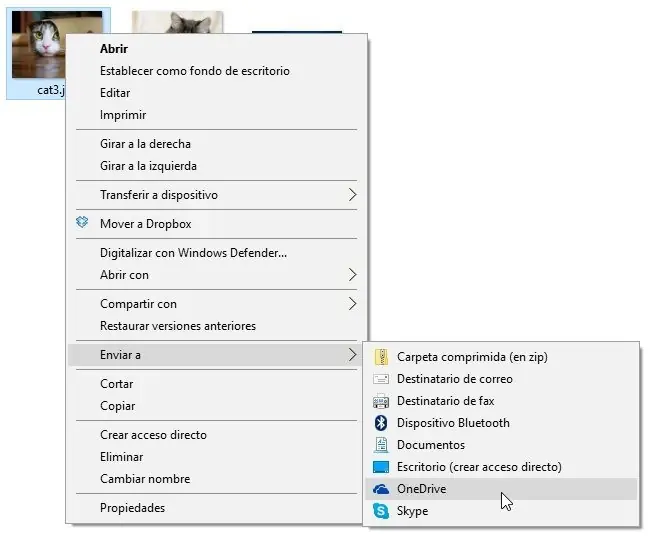
Task: Send to Dispositivo Bluetooth
Action: pyautogui.click(x=501, y=423)
